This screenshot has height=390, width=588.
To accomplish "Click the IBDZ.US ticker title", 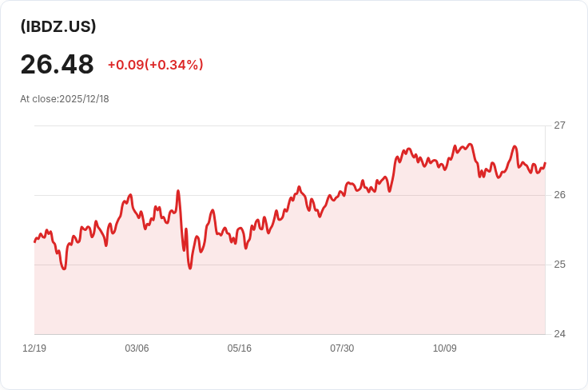I will (58, 26).
